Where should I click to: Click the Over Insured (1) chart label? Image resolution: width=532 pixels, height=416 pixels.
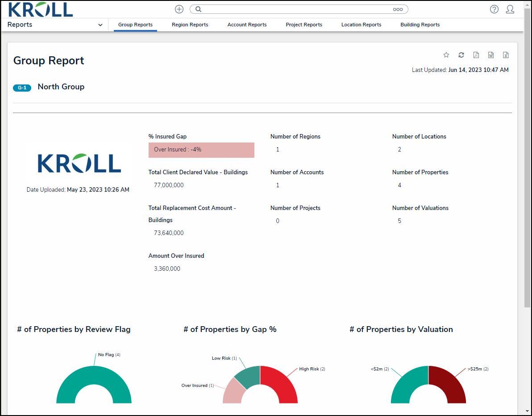click(197, 386)
